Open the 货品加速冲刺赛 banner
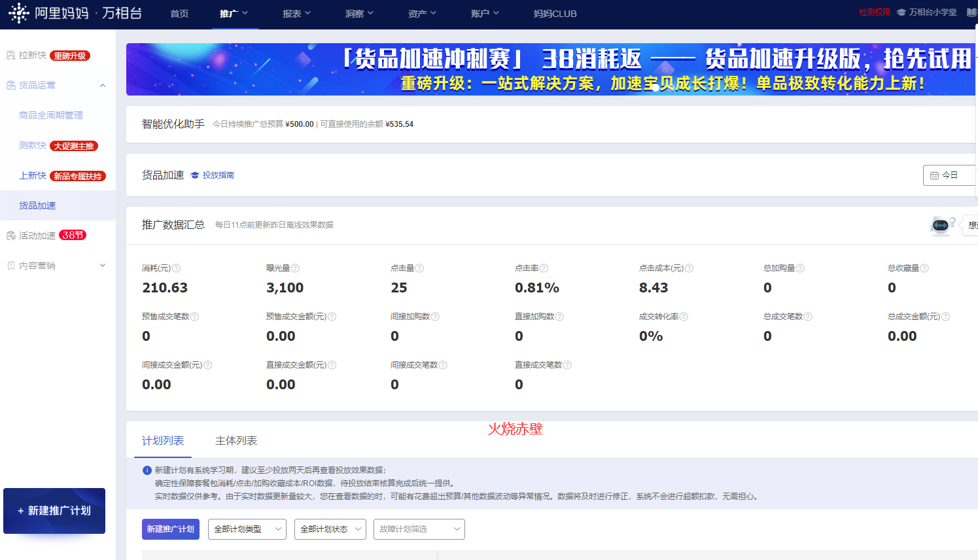978x560 pixels. 551,69
